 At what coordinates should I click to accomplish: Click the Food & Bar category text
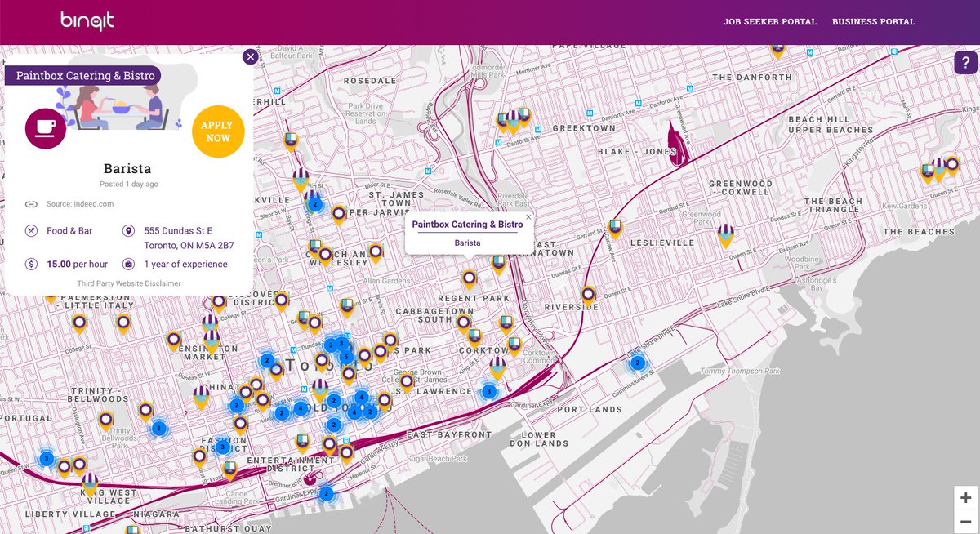[x=69, y=231]
